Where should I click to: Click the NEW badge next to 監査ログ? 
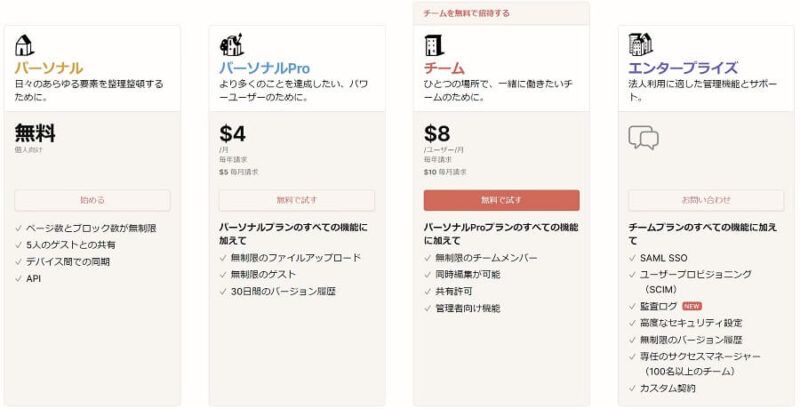(692, 306)
